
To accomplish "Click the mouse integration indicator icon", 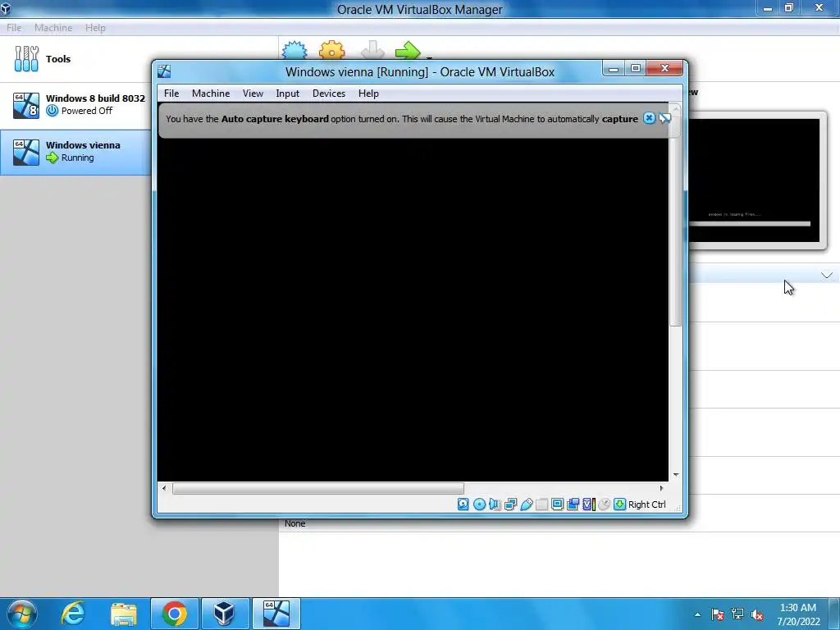I will click(x=605, y=504).
